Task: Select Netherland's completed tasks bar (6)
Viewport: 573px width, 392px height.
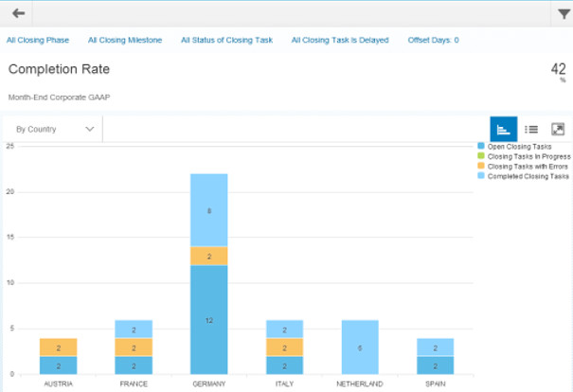Action: click(x=360, y=347)
